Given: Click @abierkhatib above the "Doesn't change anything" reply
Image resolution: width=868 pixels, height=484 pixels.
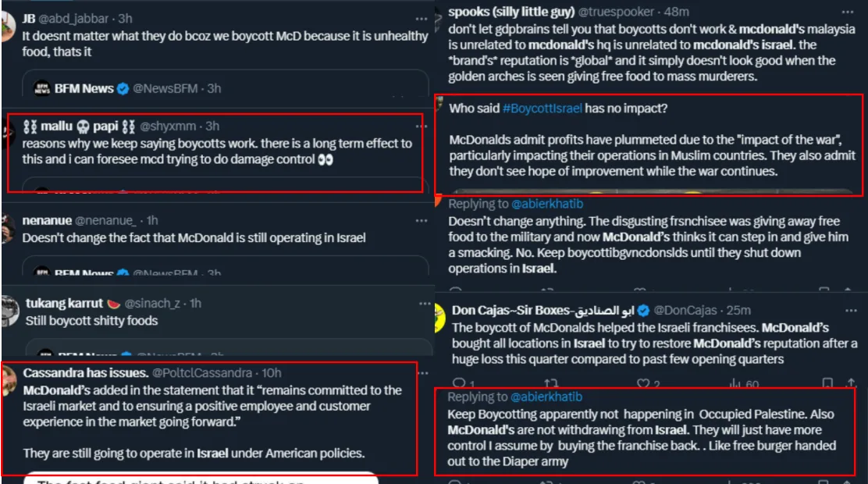Looking at the screenshot, I should click(547, 204).
